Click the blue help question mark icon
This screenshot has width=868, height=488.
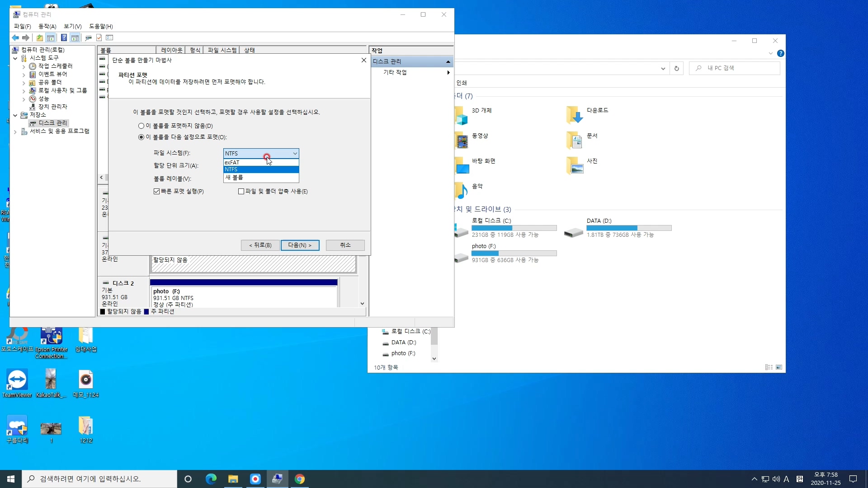coord(64,38)
